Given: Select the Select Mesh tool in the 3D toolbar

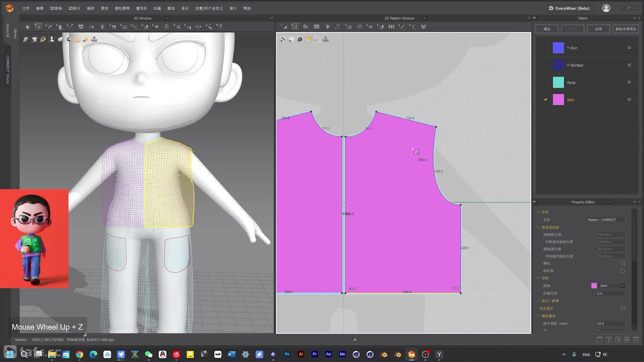Looking at the screenshot, I should (49, 27).
